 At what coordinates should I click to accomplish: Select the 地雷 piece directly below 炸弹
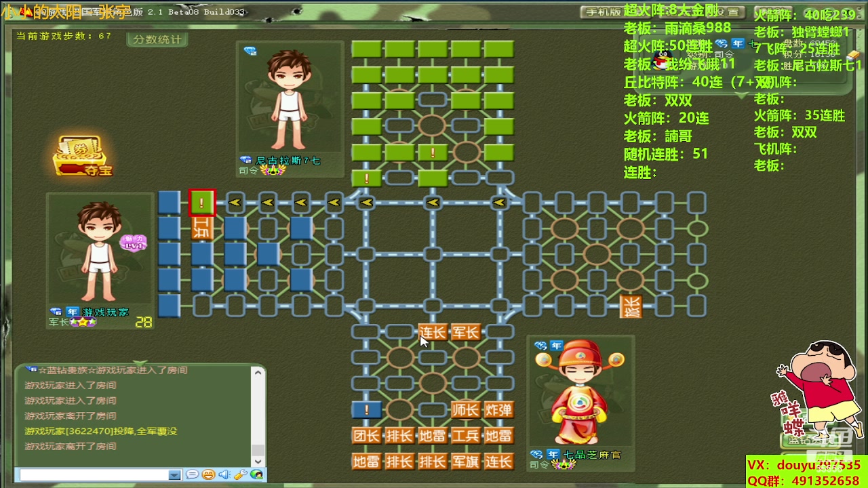point(498,436)
